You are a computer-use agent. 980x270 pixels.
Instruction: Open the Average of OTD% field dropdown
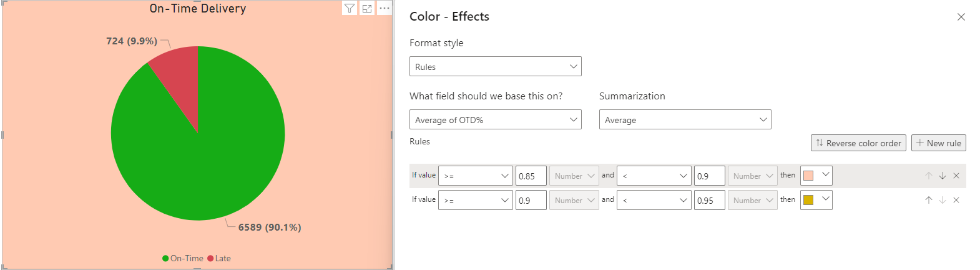point(496,119)
